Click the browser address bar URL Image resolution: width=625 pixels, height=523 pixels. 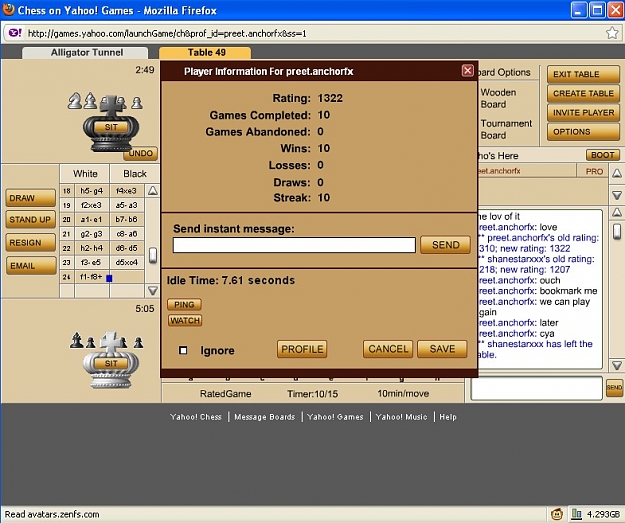click(x=167, y=33)
